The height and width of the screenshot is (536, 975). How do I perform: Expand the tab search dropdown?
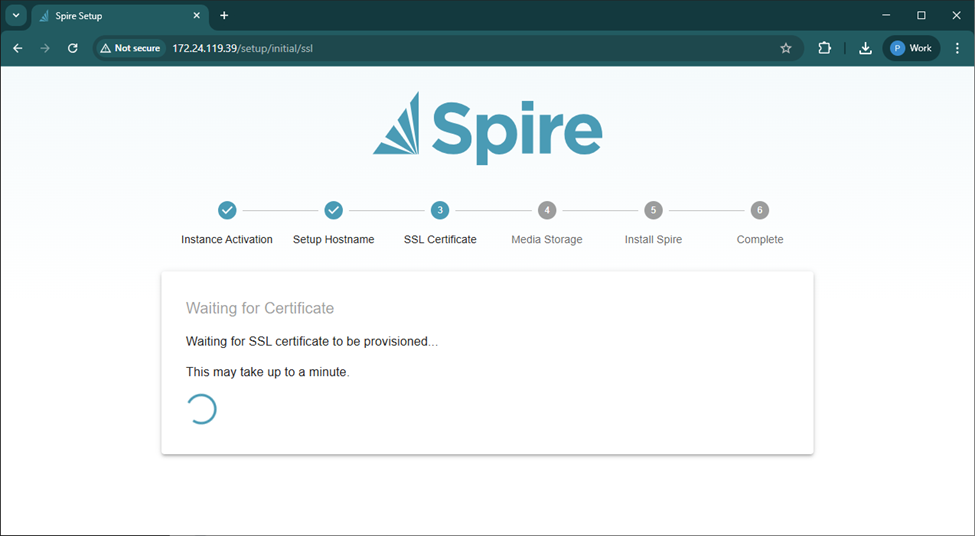tap(16, 16)
